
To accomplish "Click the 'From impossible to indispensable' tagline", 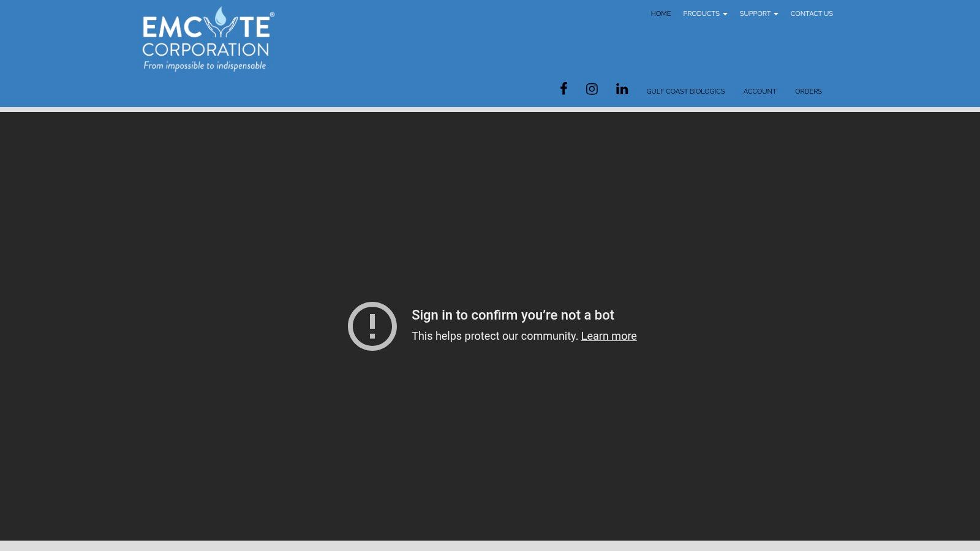I will click(205, 66).
